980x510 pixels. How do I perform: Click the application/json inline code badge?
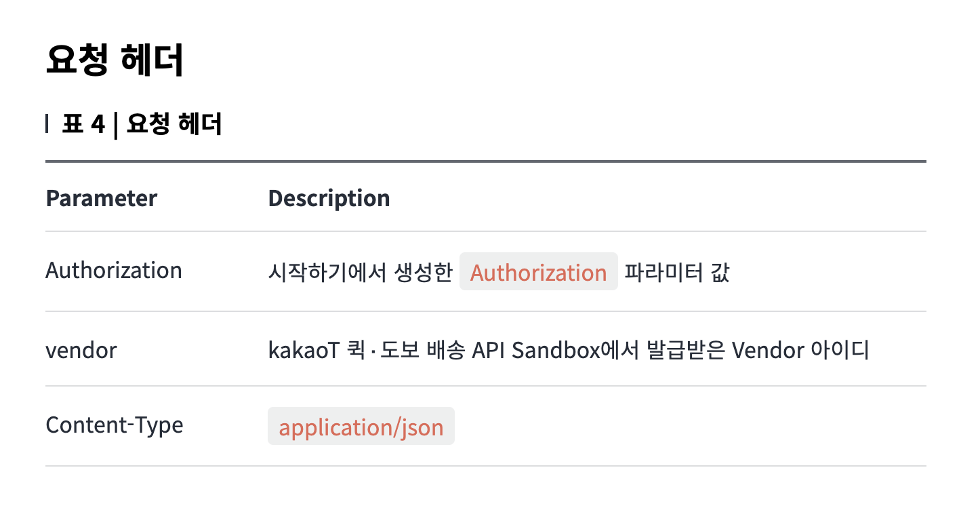pyautogui.click(x=361, y=427)
